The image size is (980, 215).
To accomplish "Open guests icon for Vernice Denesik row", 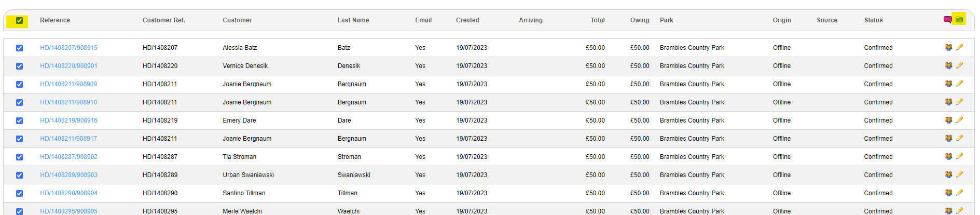I will [x=948, y=65].
